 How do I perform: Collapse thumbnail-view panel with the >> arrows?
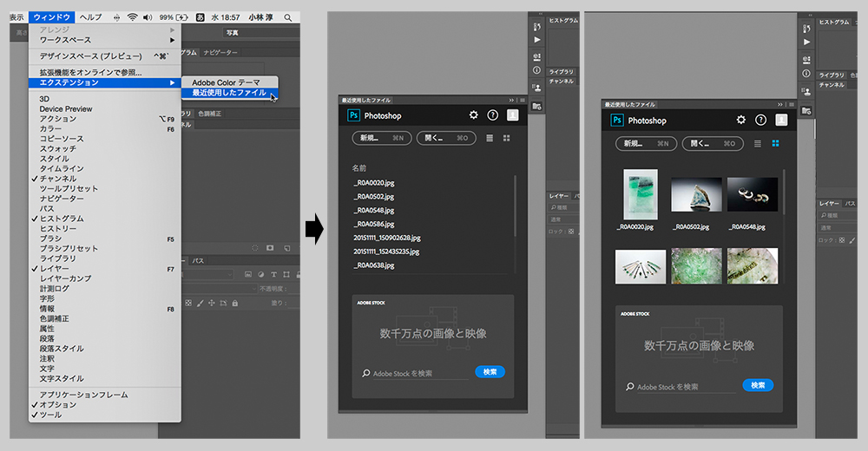click(780, 105)
